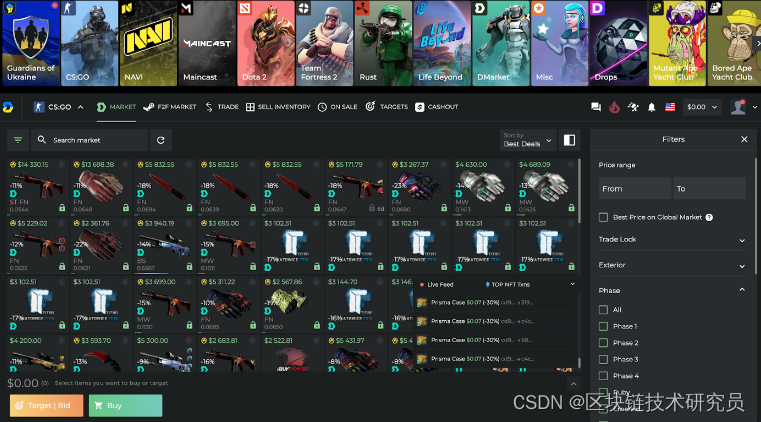
Task: Click the info icon on the $14 330.15 item
Action: tap(61, 164)
